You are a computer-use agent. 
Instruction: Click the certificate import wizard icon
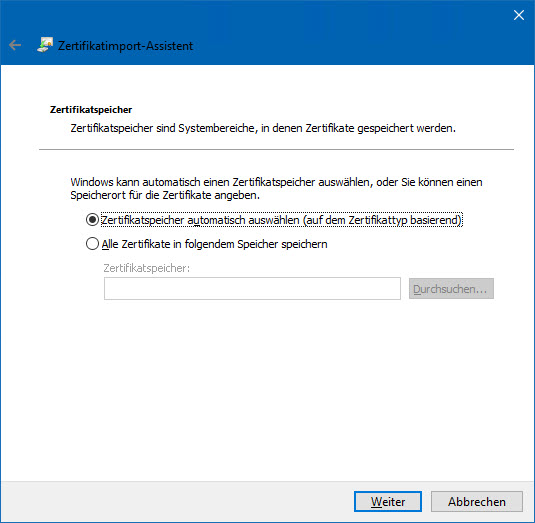45,45
